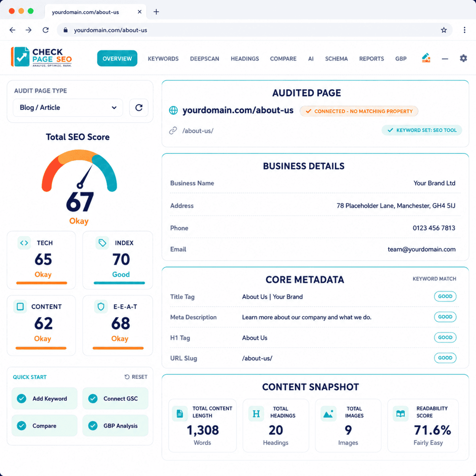The image size is (476, 476).
Task: Open the COMPARE tab
Action: 283,59
